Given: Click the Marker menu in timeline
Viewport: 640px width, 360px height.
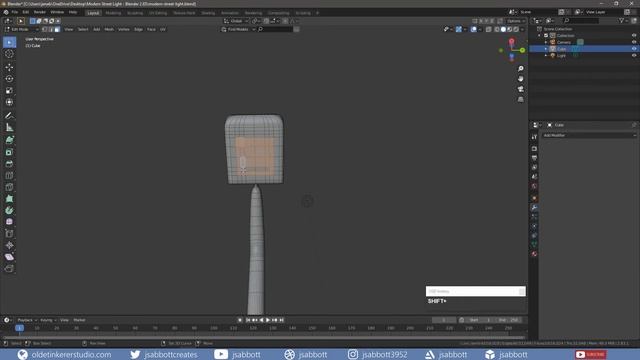Looking at the screenshot, I should (x=79, y=320).
